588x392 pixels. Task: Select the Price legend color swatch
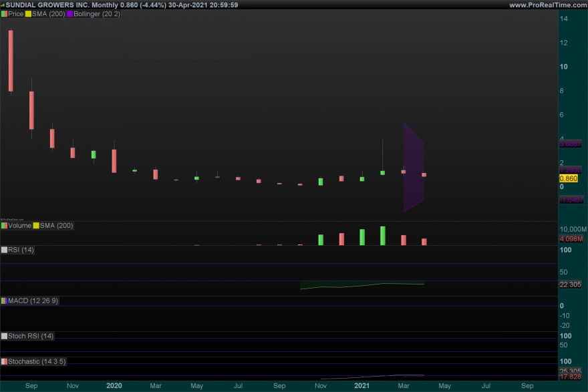[4, 14]
